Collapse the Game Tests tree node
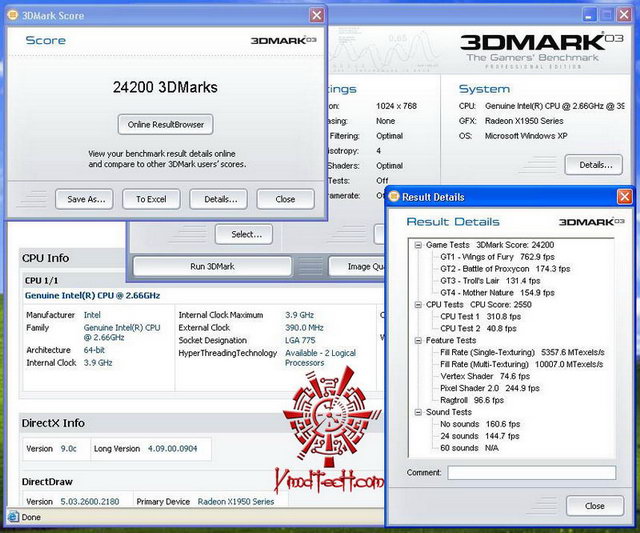This screenshot has height=533, width=640. click(x=418, y=245)
